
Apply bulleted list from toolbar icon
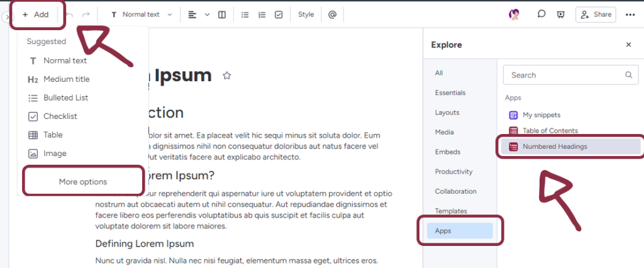click(245, 14)
